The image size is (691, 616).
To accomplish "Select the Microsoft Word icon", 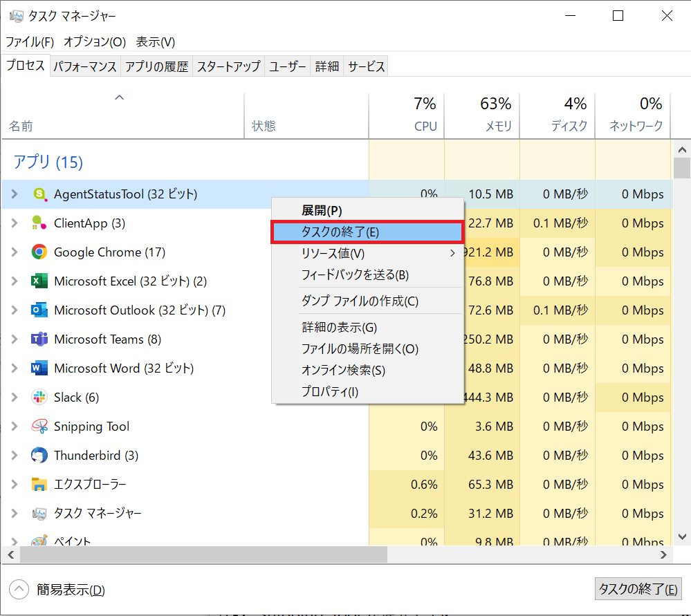I will (39, 368).
